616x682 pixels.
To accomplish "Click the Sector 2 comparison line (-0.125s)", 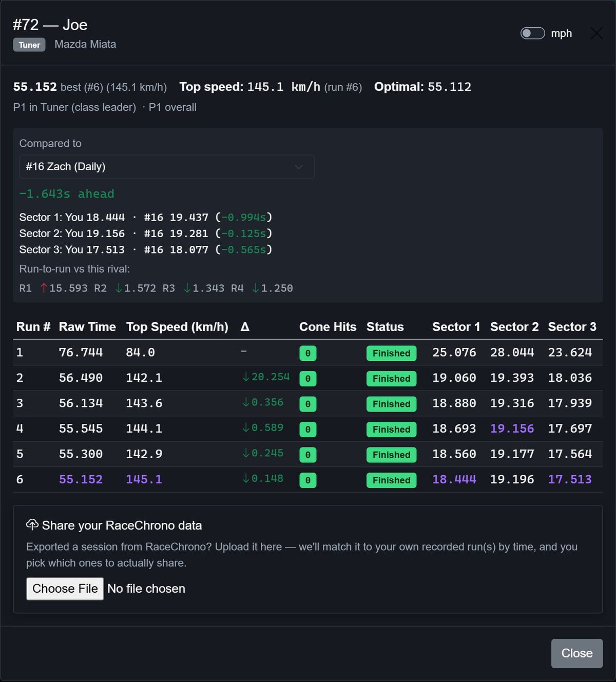I will click(146, 233).
